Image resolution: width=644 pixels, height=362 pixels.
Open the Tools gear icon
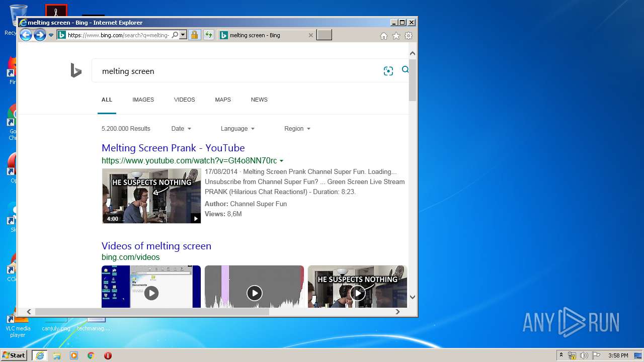click(409, 36)
